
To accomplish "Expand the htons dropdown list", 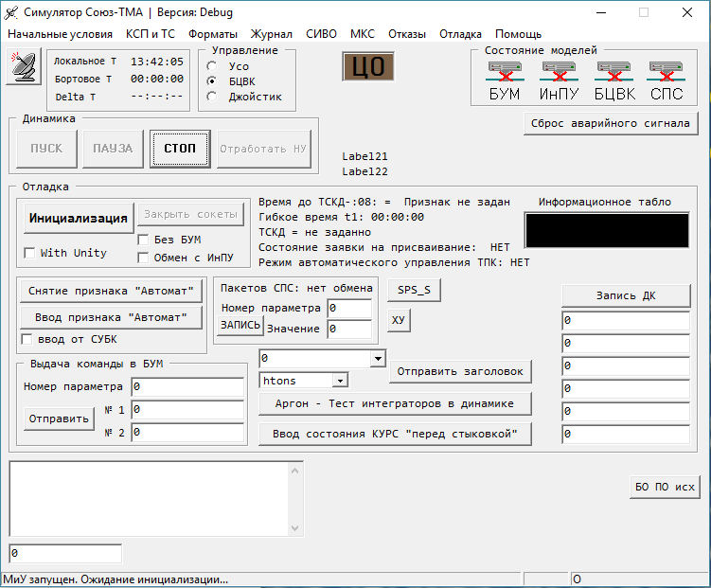I will (x=340, y=381).
